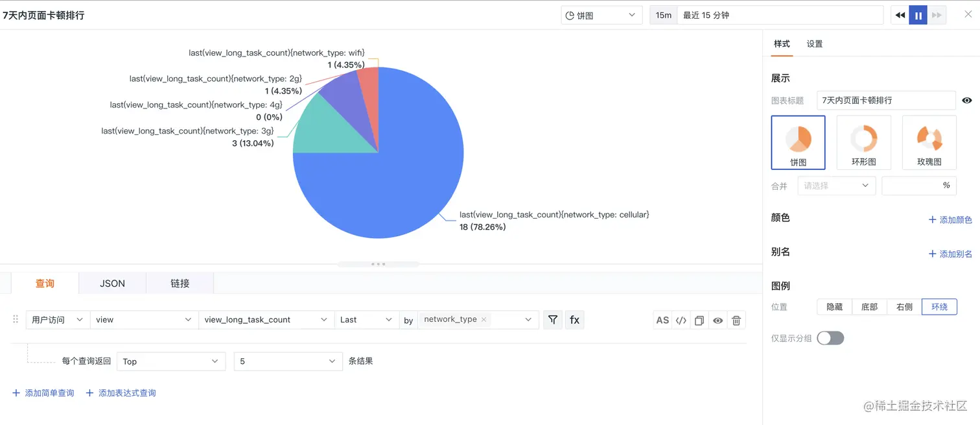This screenshot has width=980, height=425.
Task: Open the 链接 tab
Action: [180, 284]
